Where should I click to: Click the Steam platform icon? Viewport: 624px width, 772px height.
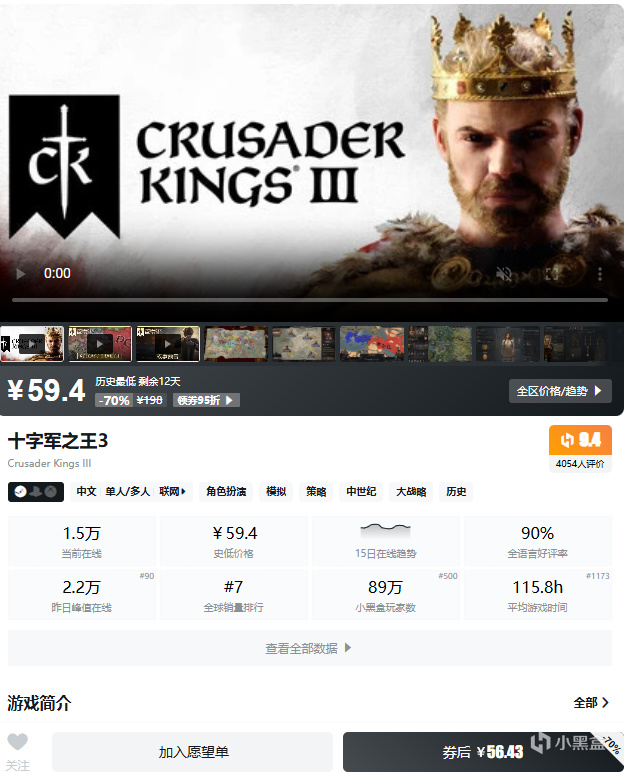point(20,491)
